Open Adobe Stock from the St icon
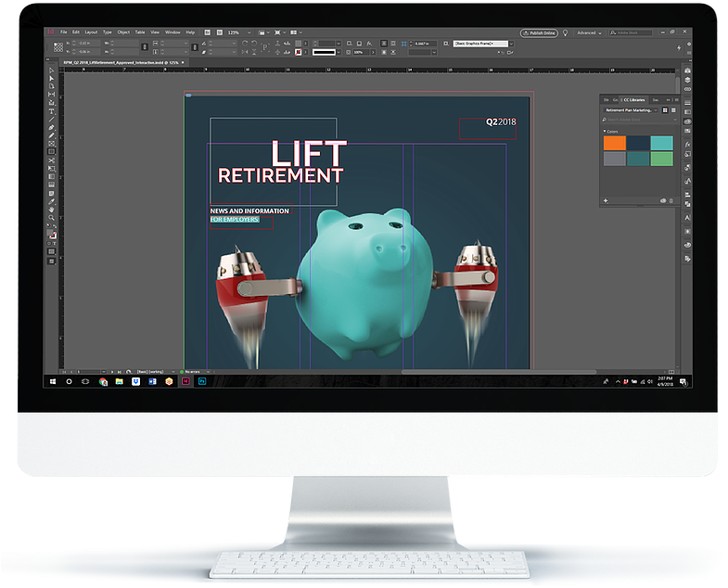The height and width of the screenshot is (588, 728). (219, 32)
